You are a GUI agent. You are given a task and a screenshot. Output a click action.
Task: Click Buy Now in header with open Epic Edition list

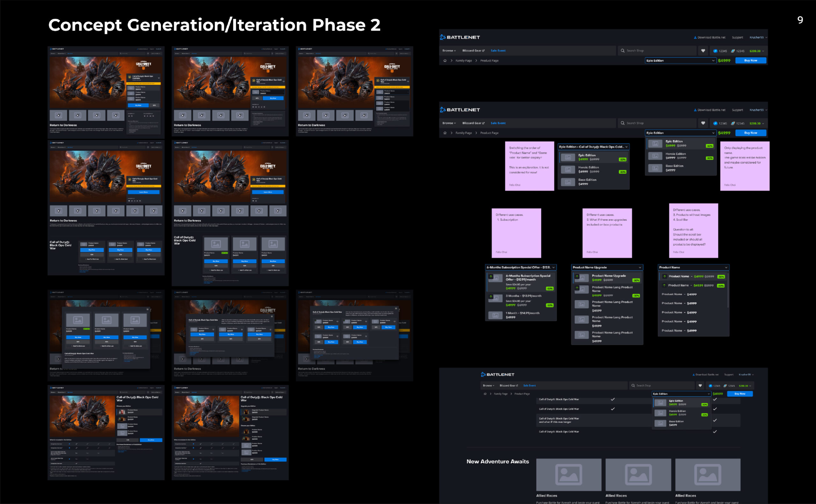[750, 133]
